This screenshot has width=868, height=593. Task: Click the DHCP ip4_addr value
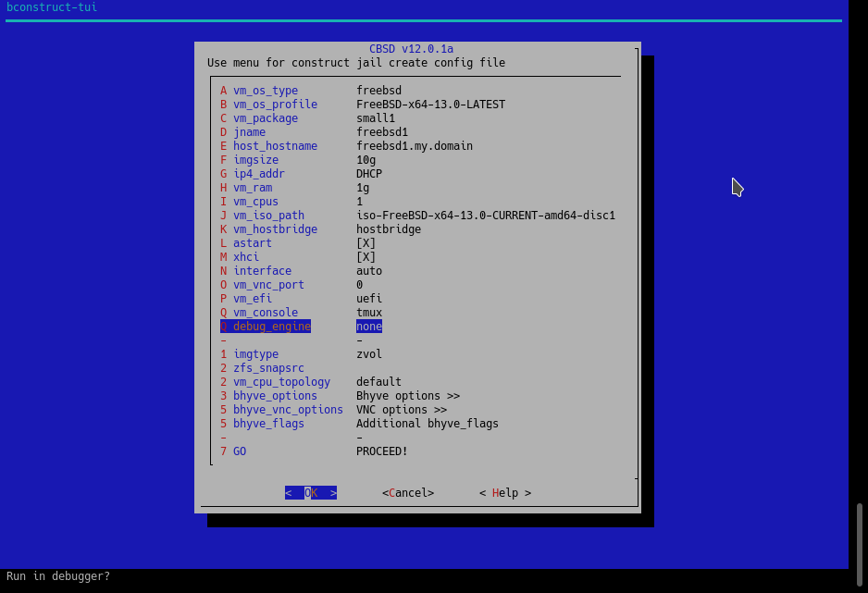(x=368, y=173)
